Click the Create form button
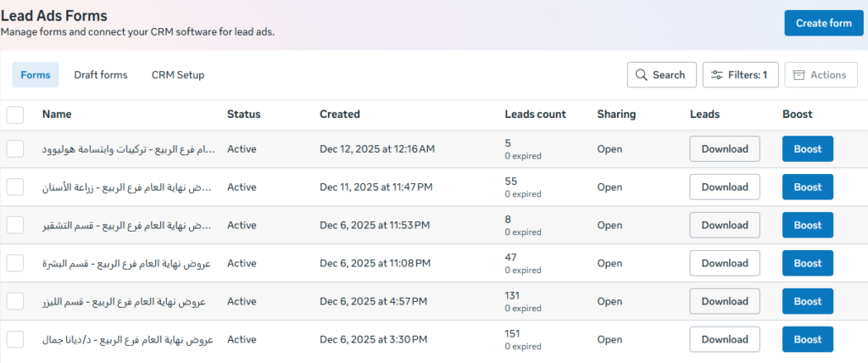The image size is (868, 363). point(823,23)
